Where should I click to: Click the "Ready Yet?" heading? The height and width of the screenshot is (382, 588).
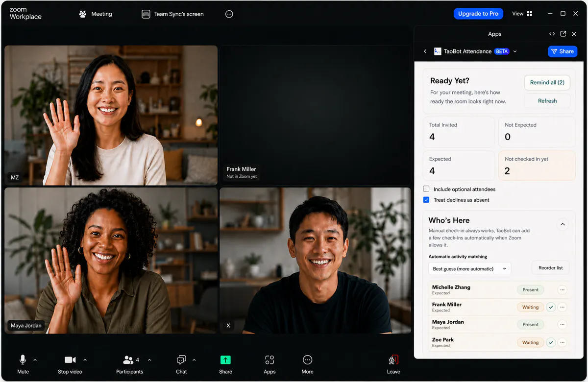pyautogui.click(x=449, y=81)
